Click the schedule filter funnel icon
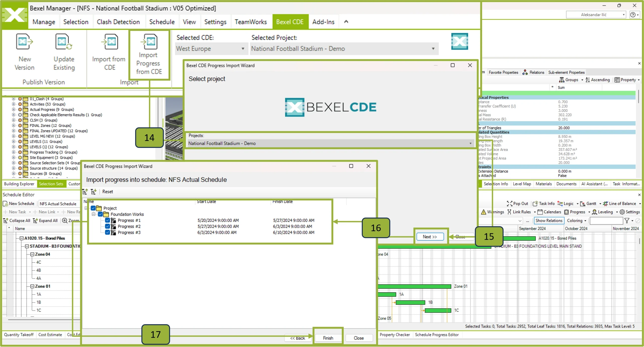 [x=627, y=221]
